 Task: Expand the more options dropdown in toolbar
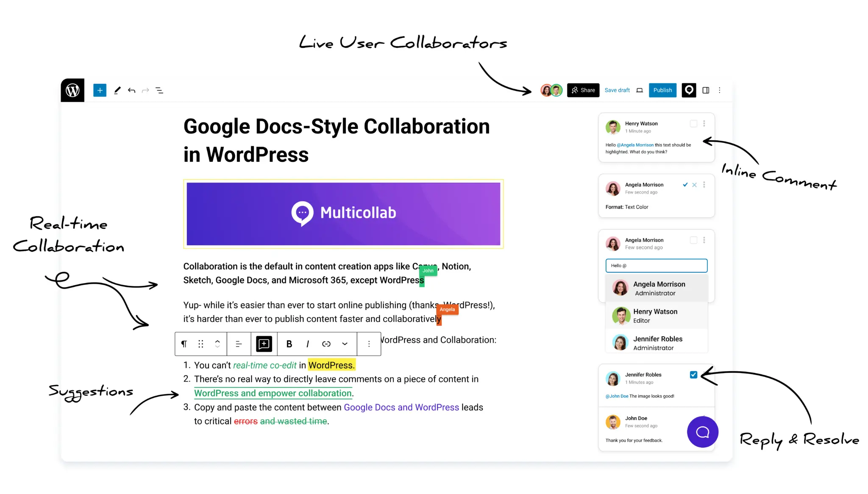[x=369, y=344]
